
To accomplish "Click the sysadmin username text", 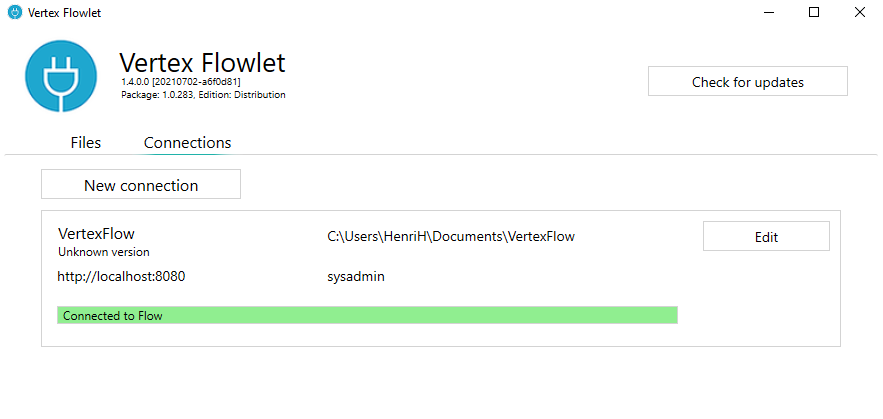I will pos(356,277).
